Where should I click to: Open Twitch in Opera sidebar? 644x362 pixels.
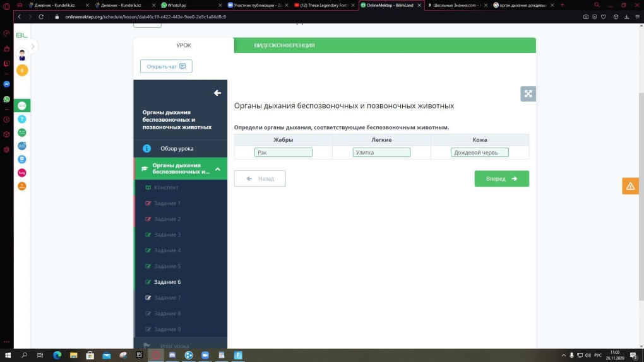tap(6, 63)
